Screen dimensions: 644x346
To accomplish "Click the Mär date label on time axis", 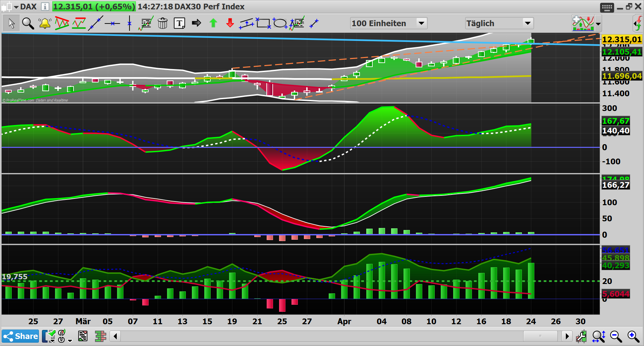I will (83, 321).
